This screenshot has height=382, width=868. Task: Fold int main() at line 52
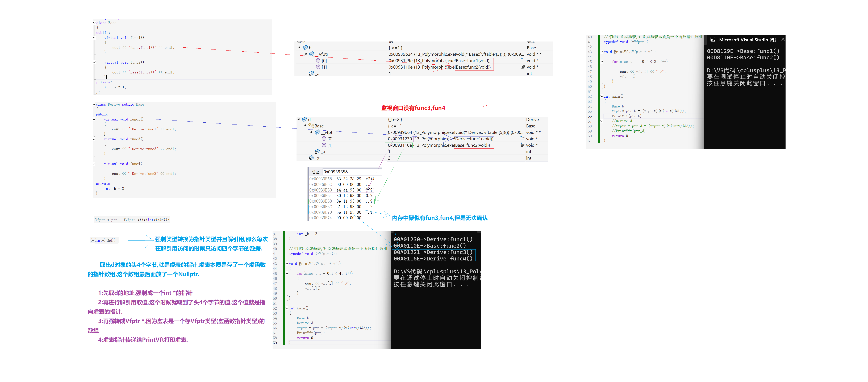602,96
